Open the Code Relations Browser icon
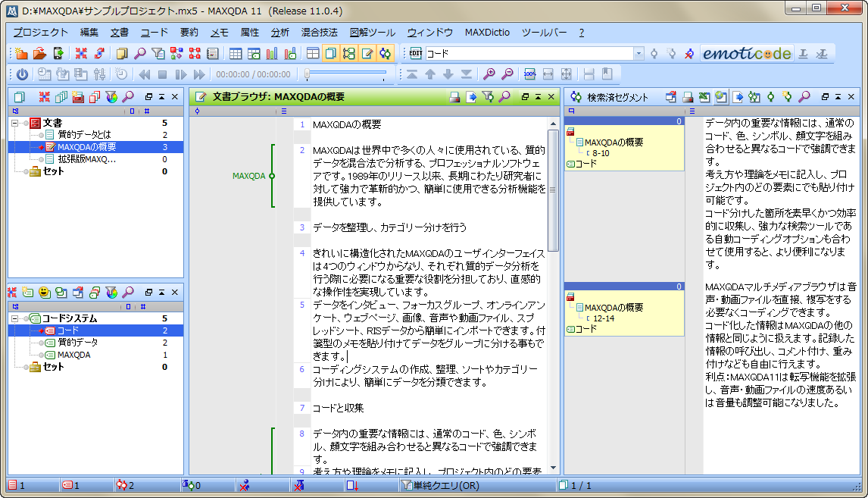 [x=195, y=53]
